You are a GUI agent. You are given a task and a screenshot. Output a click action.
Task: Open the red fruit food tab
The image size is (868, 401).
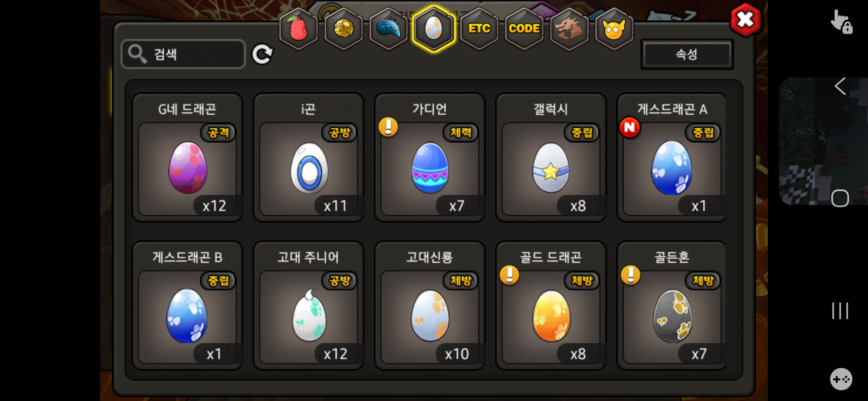pyautogui.click(x=299, y=29)
